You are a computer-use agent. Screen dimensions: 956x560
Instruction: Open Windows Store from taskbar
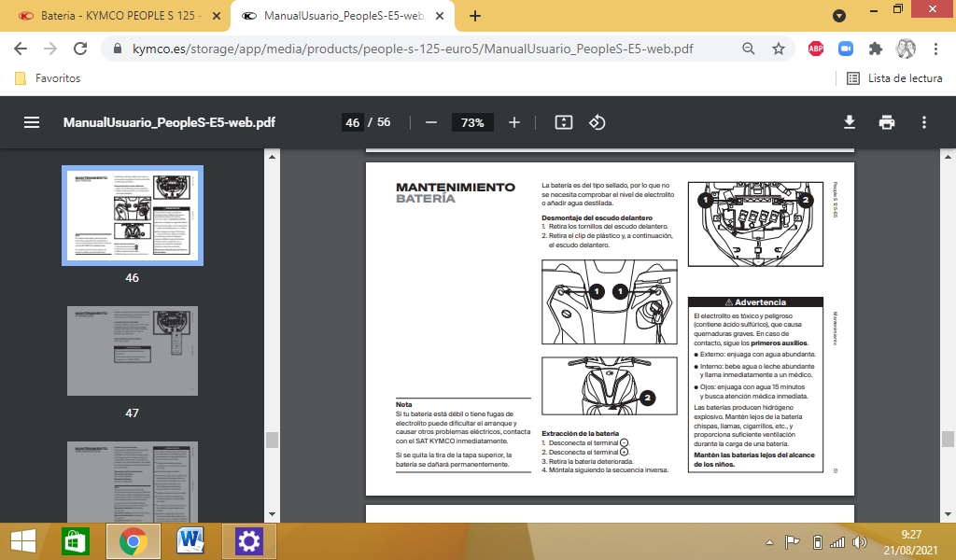(75, 541)
